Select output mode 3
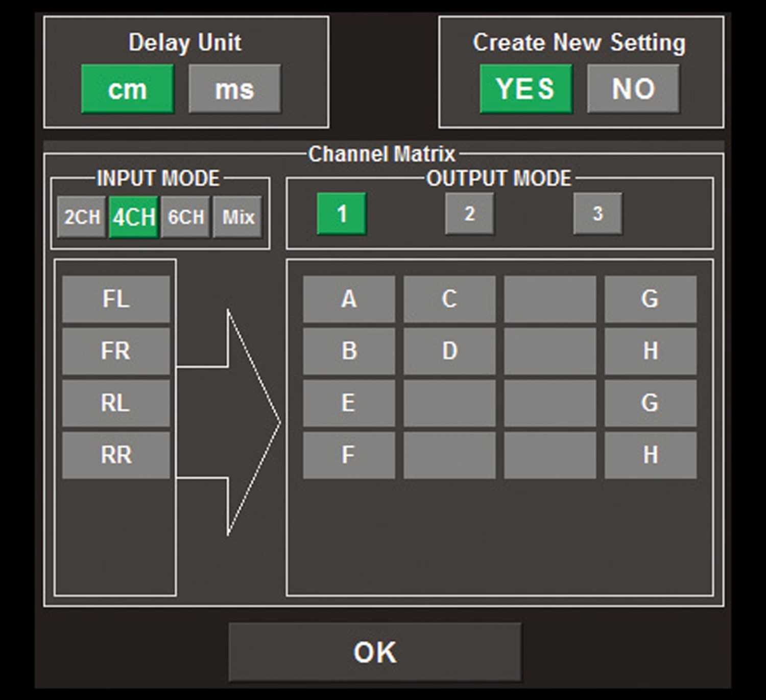This screenshot has height=700, width=766. [x=598, y=214]
